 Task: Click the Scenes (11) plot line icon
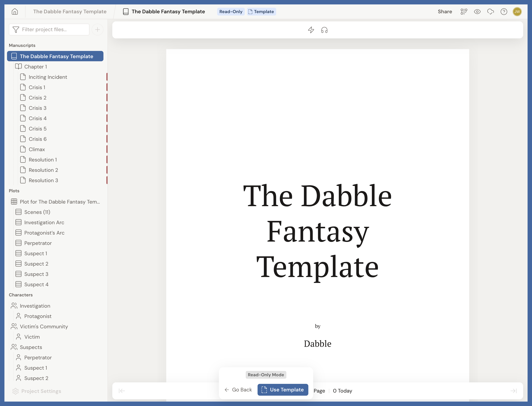(x=18, y=212)
